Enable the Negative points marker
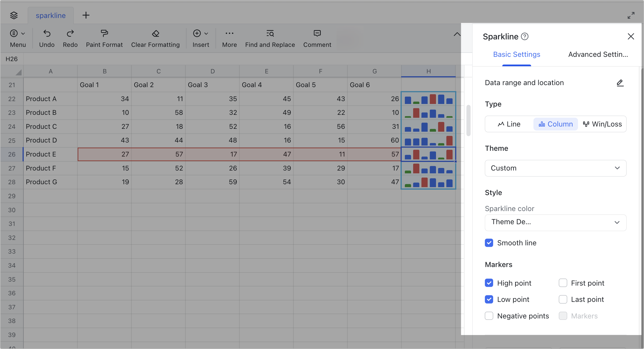 (489, 316)
